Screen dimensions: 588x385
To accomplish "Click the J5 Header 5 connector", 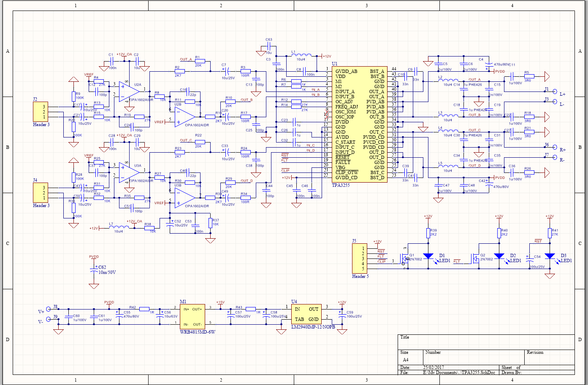I will point(360,258).
